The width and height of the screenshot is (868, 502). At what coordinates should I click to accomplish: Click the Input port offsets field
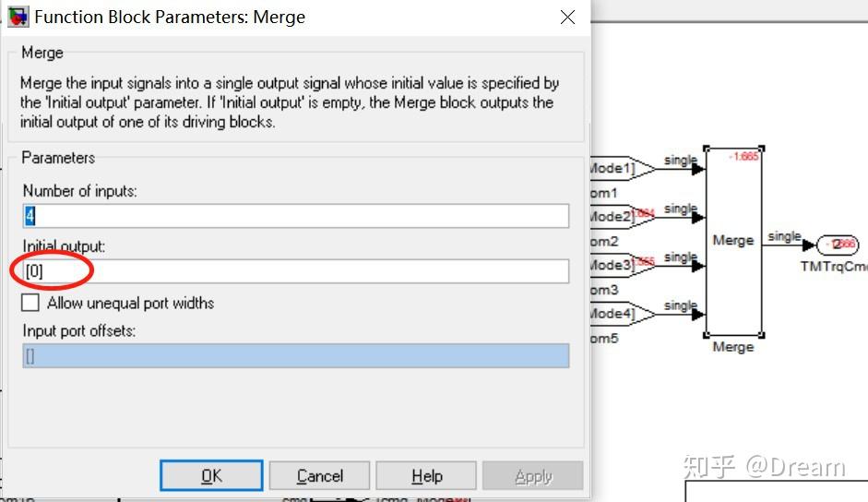295,355
